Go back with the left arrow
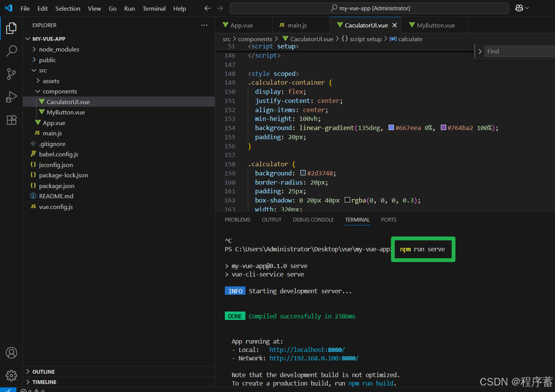Viewport: 555px width, 392px height. 207,8
